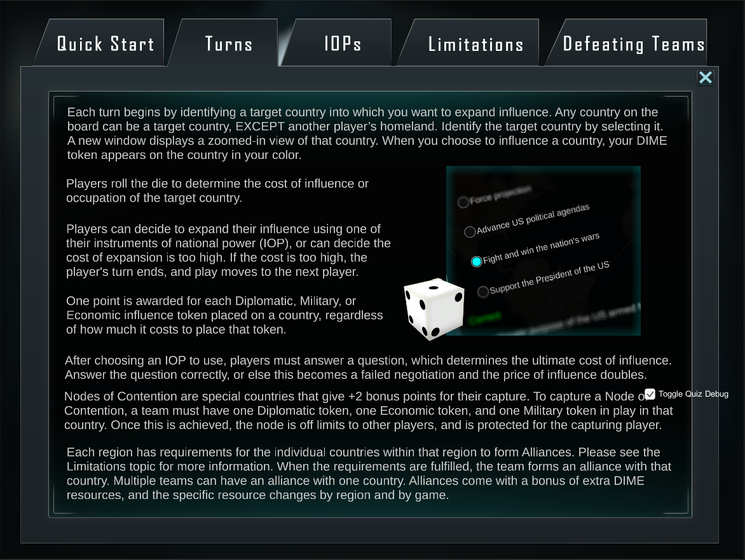Toggle the Quiz Debug checkbox

click(x=650, y=394)
